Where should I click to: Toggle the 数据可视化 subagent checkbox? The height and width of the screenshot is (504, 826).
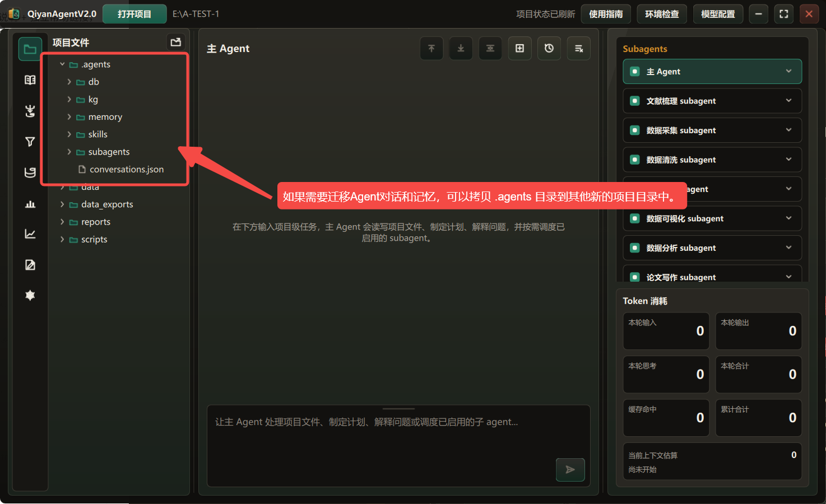coord(635,218)
